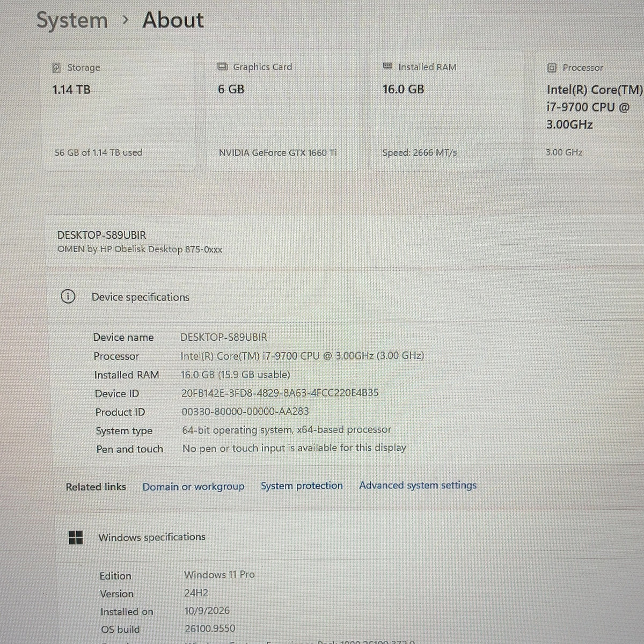Go back to System in breadcrumb
This screenshot has height=644, width=644.
pos(72,20)
